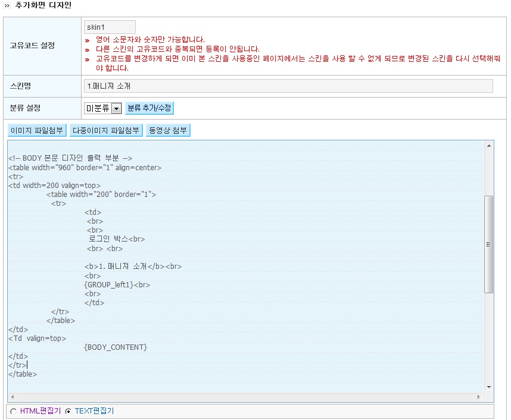Viewport: 511px width, 420px height.
Task: Click the first red bullet arrow icon
Action: [88, 40]
